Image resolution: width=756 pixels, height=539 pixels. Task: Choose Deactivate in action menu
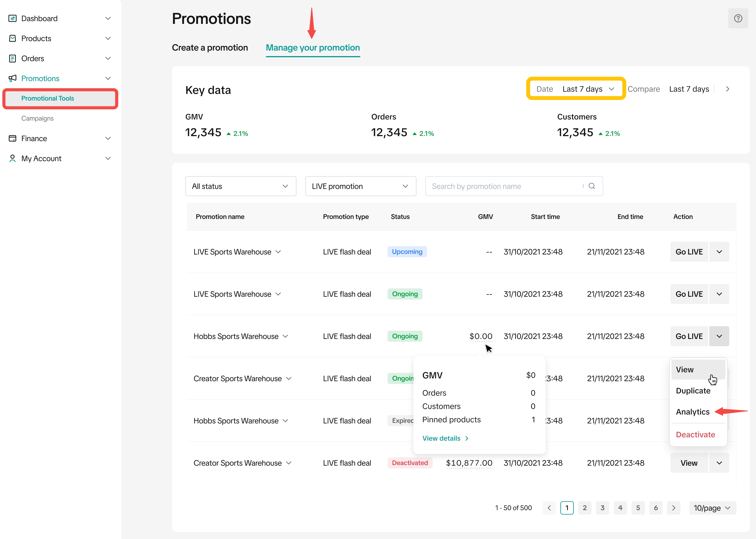695,435
